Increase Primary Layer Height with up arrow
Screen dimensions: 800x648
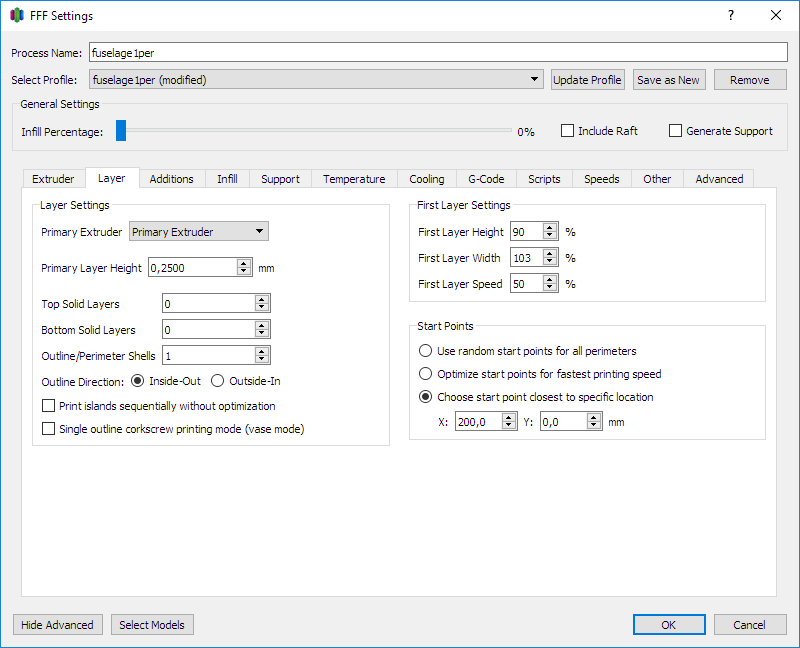(x=244, y=264)
